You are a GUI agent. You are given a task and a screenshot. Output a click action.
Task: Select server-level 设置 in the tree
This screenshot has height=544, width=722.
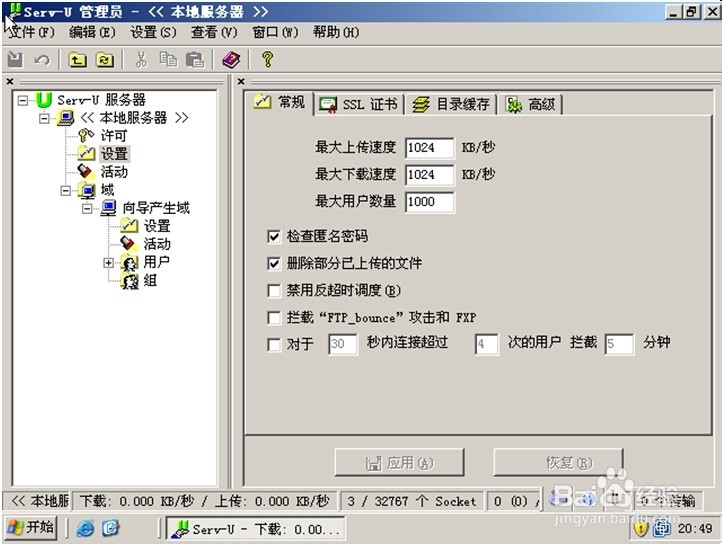click(x=114, y=154)
